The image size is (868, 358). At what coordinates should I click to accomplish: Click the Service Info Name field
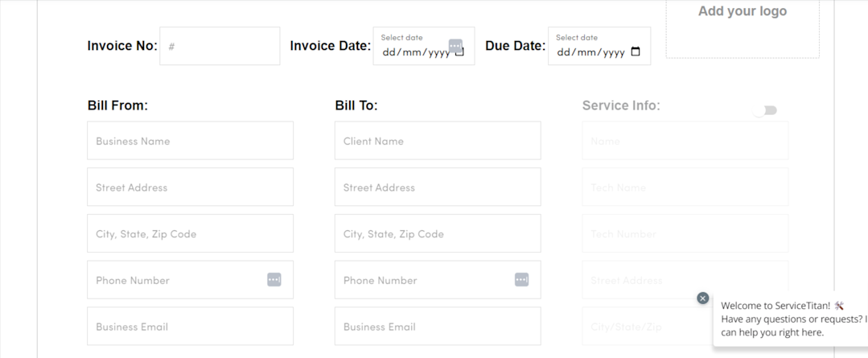(685, 141)
